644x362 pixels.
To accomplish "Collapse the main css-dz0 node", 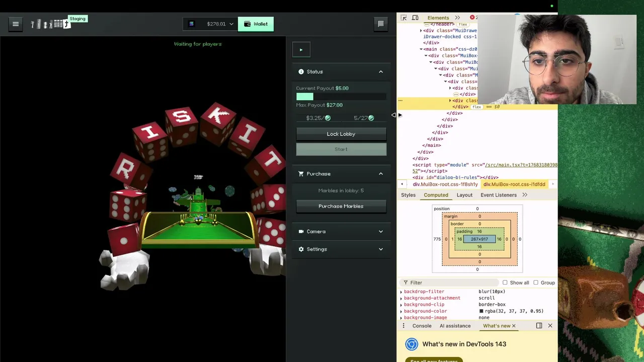I will click(x=421, y=49).
